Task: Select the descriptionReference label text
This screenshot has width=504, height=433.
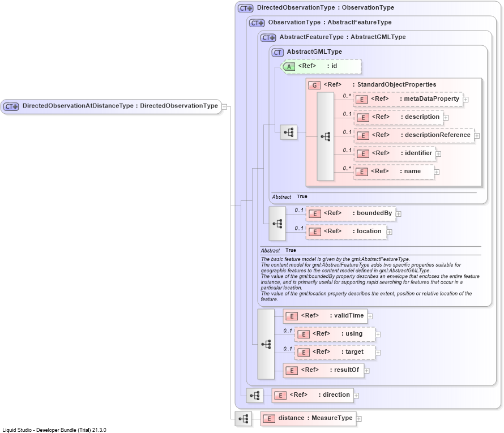Action: tap(438, 135)
